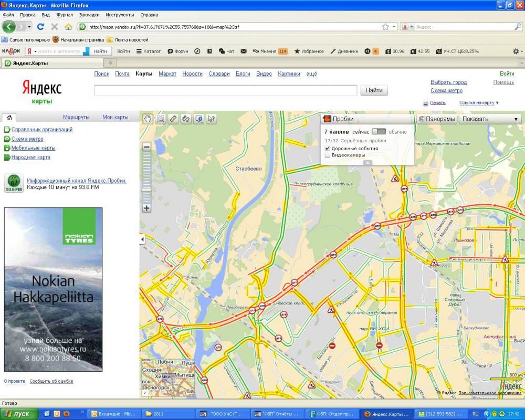Open Избранное star on Klerk toolbar
This screenshot has height=420, width=525.
pos(309,51)
